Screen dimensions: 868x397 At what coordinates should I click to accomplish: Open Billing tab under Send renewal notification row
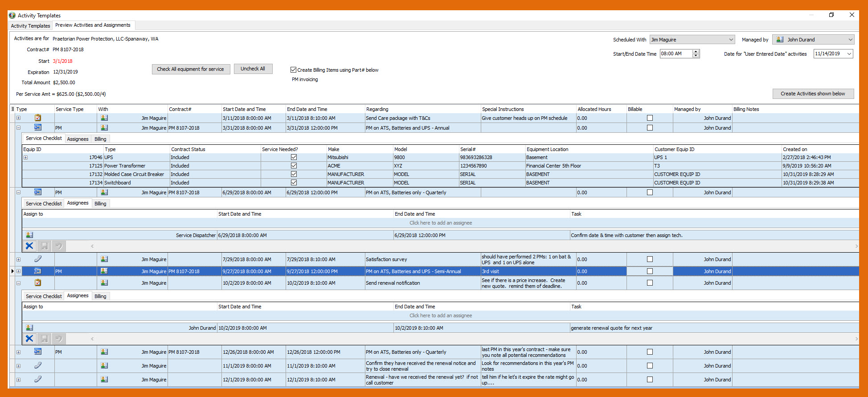click(x=100, y=296)
